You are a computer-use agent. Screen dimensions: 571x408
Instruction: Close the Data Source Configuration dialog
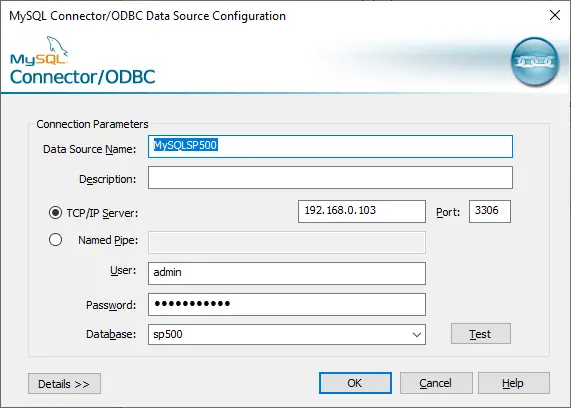pyautogui.click(x=555, y=15)
